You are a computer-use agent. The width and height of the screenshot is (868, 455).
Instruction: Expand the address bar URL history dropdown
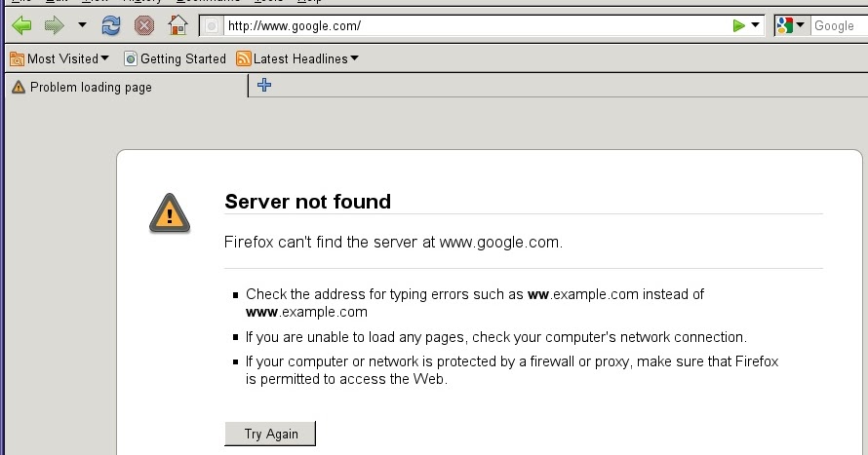pos(755,25)
